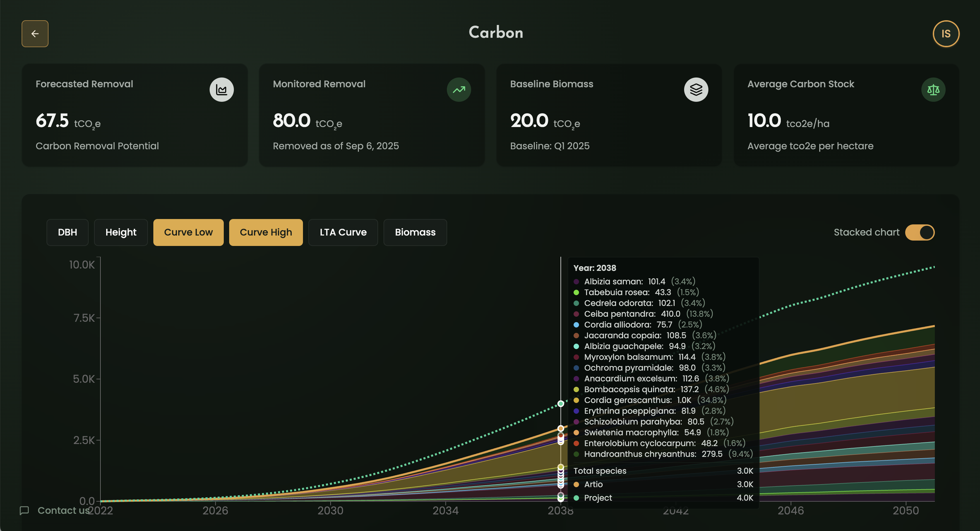Disable the Curve Low series

(188, 232)
